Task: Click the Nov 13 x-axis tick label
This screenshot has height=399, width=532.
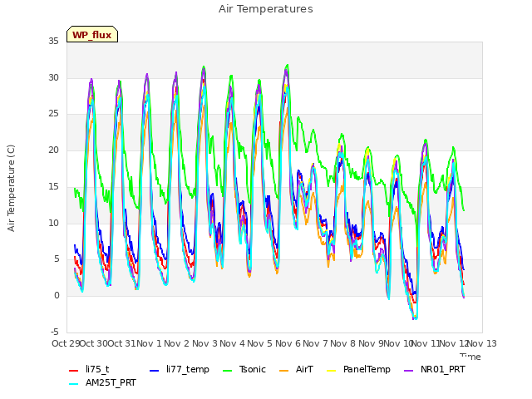Action: tap(482, 343)
